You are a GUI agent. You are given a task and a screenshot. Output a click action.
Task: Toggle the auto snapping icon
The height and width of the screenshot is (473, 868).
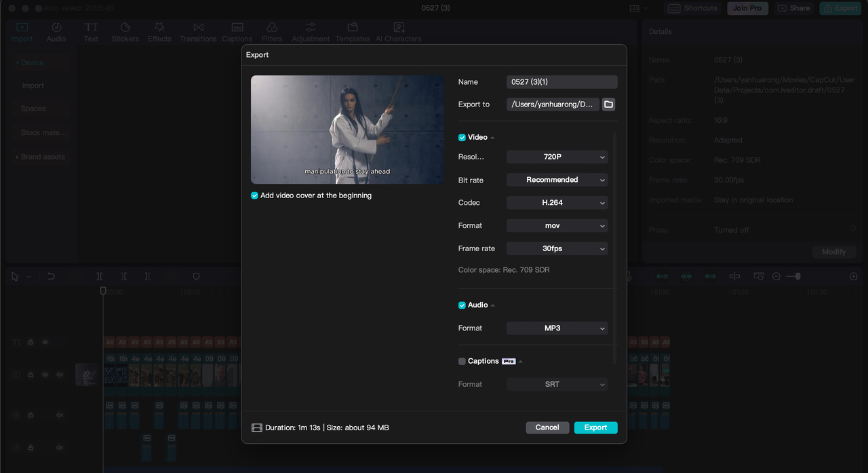click(686, 277)
